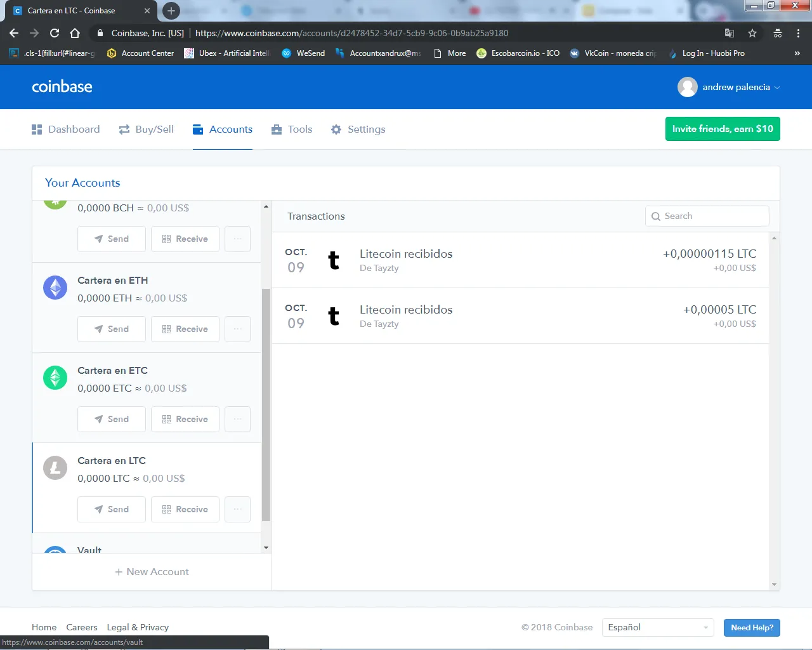Open more options for Cartera en LTC
812x650 pixels.
click(x=238, y=509)
